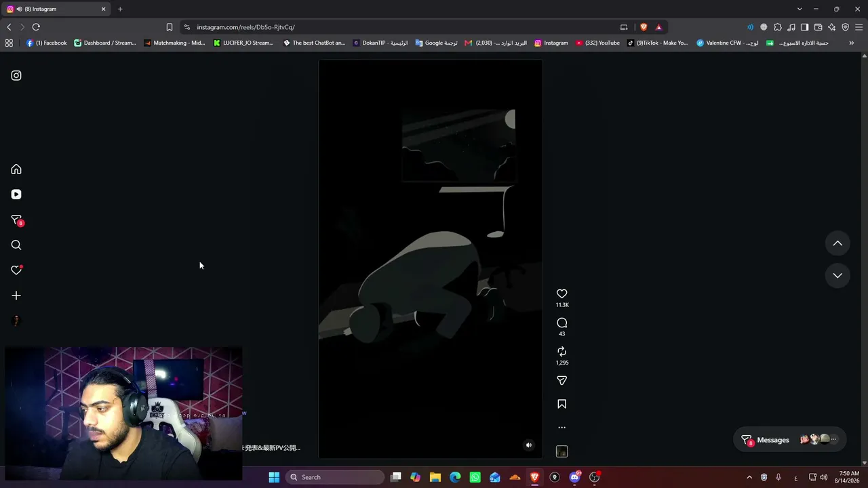
Task: Open the LUCIFER_JO Stream bookmark
Action: pos(243,43)
